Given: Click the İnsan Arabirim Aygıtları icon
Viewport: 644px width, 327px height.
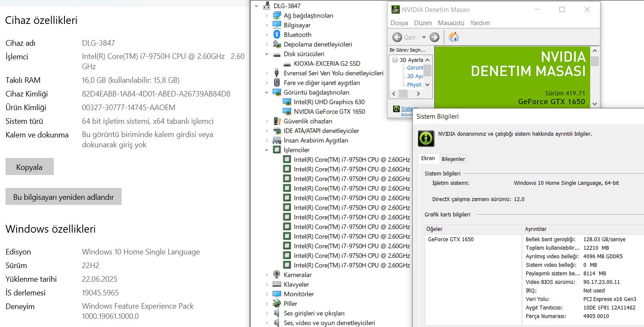Looking at the screenshot, I should click(277, 140).
